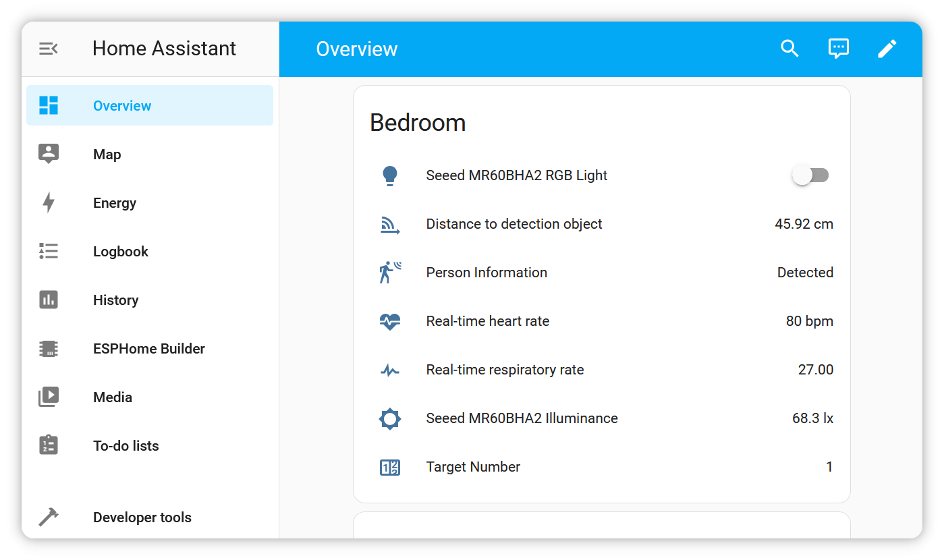Click the Overview dashboard icon in sidebar
Viewport: 944px width, 560px height.
pyautogui.click(x=49, y=105)
